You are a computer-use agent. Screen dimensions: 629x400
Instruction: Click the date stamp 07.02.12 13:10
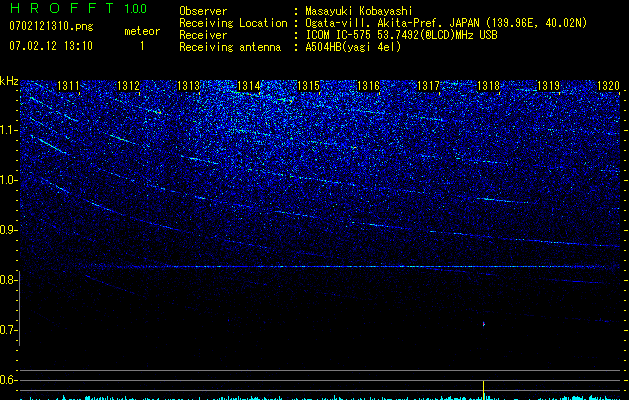[51, 46]
